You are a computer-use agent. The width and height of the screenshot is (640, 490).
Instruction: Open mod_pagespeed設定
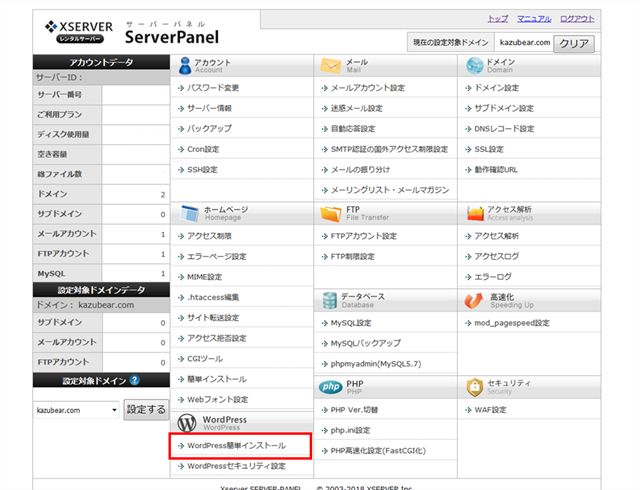pos(512,323)
